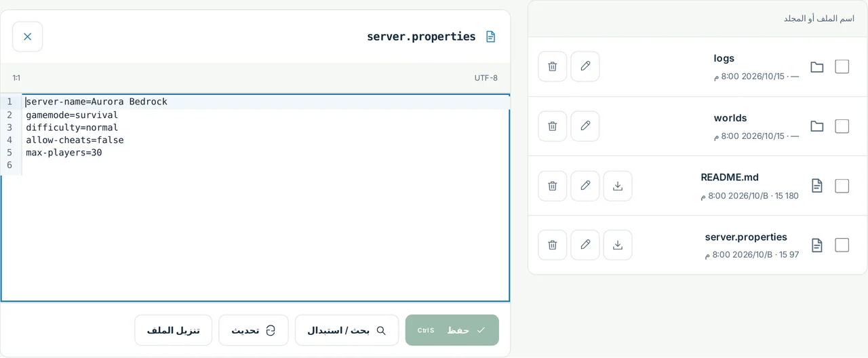Click server.properties name in the file list
The image size is (868, 358).
(746, 237)
